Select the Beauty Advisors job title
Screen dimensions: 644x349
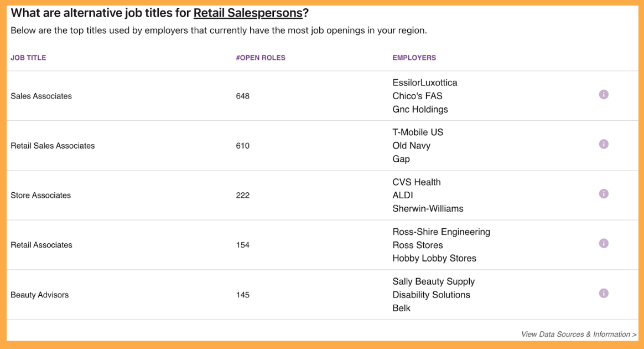tap(39, 295)
